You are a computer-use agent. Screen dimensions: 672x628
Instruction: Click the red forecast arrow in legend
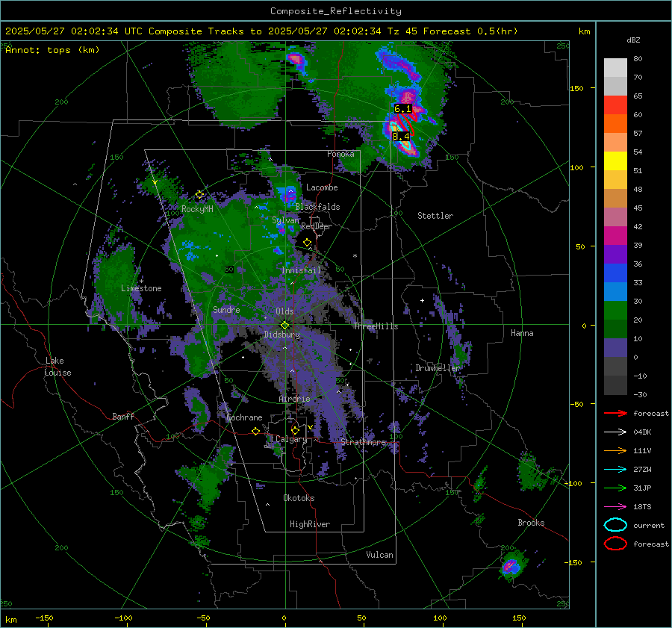click(615, 413)
